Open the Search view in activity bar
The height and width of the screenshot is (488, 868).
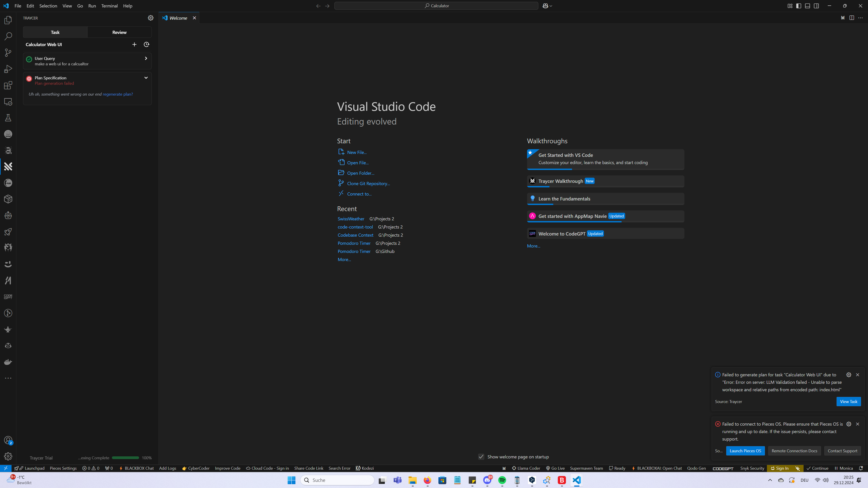(8, 36)
